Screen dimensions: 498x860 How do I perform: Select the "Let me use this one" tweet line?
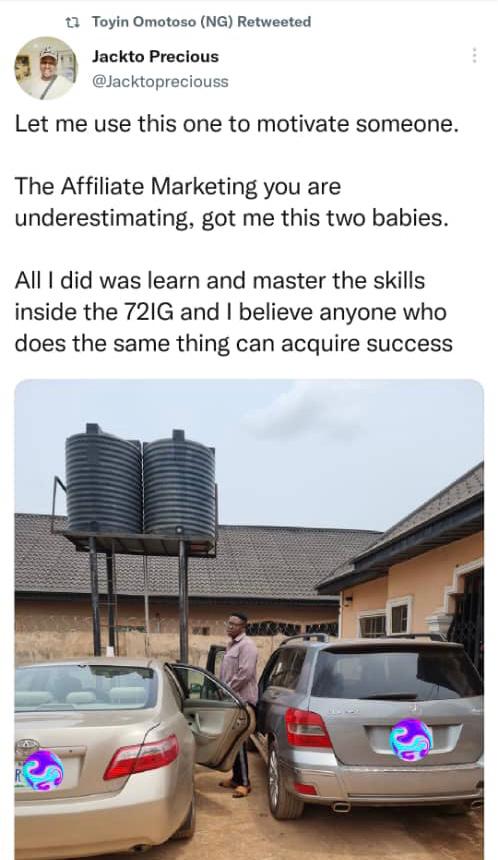[x=236, y=124]
